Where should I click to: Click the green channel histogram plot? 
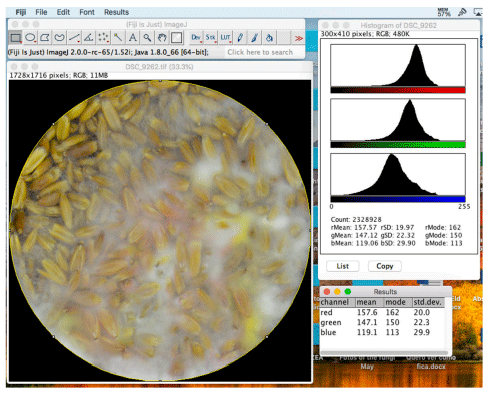pos(398,120)
